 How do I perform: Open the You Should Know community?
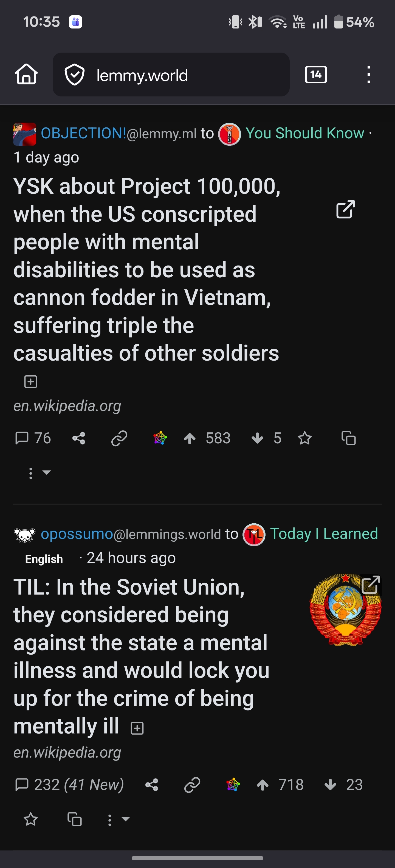point(304,133)
